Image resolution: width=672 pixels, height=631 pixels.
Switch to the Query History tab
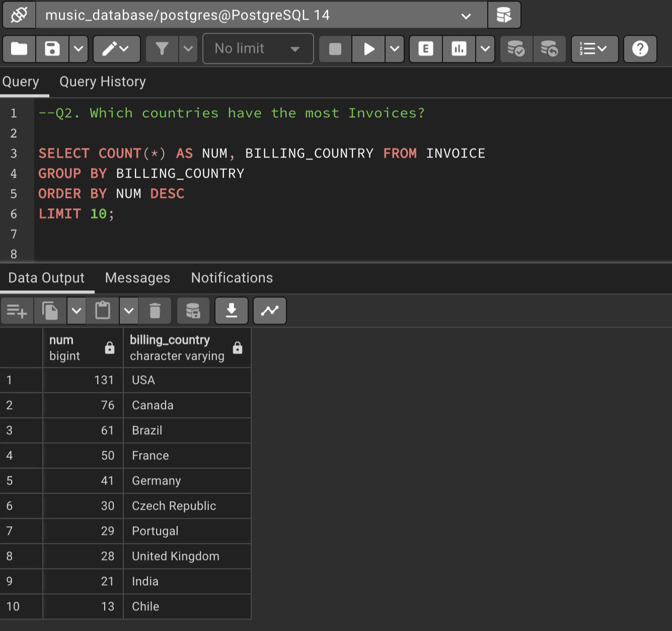(x=103, y=82)
